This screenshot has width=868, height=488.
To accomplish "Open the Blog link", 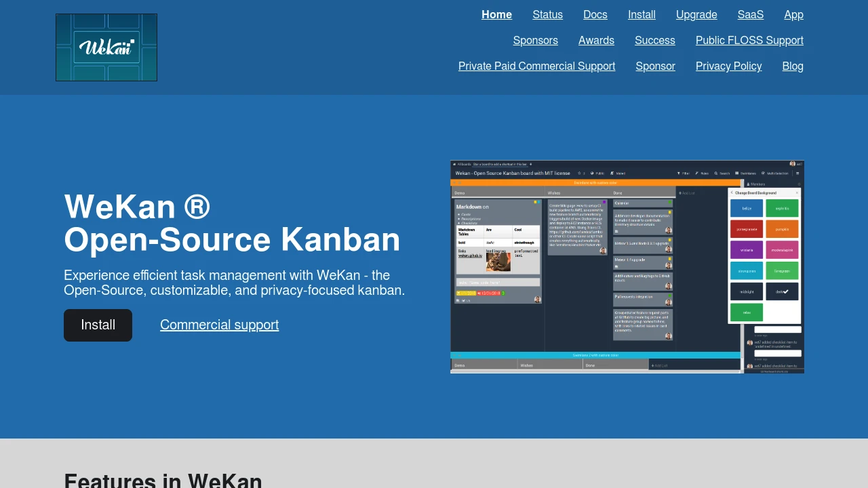I will 793,66.
